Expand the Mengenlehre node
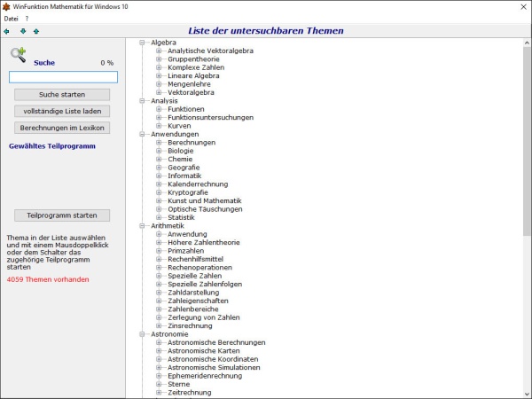The width and height of the screenshot is (532, 399). [159, 84]
